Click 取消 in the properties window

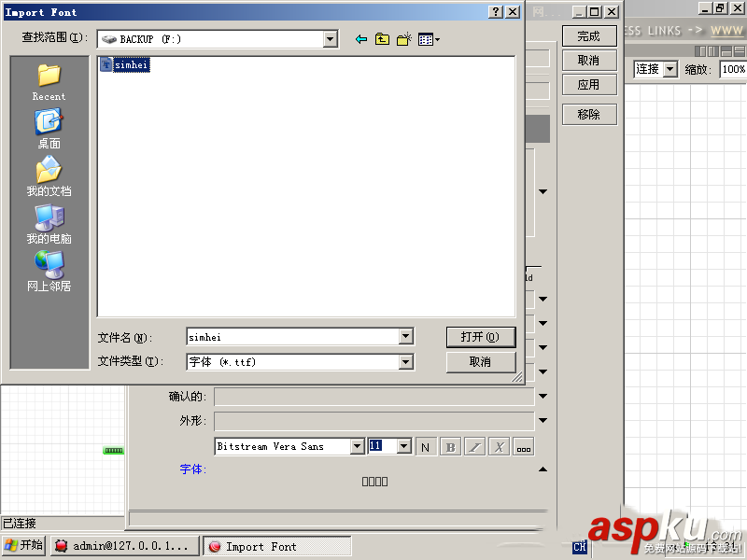(589, 61)
